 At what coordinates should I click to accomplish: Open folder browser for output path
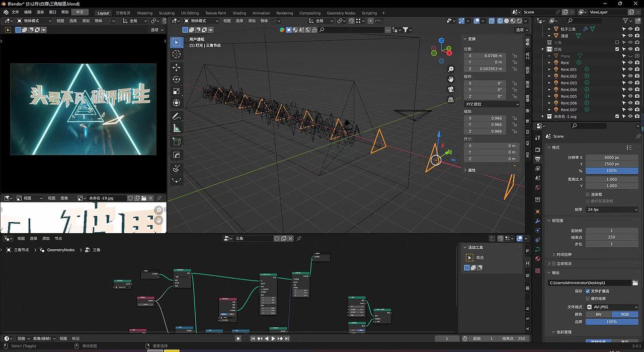point(635,283)
